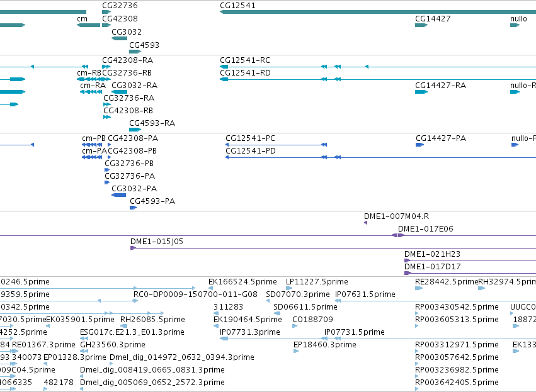Viewport: 536px width, 392px height.
Task: Select transcript CG4593-RA
Action: 152,123
